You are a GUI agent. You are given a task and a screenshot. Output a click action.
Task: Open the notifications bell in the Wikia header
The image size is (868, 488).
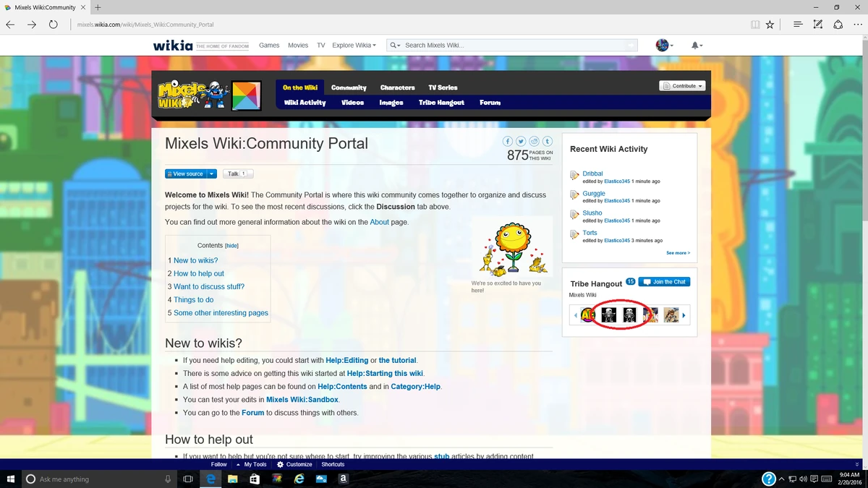(x=694, y=45)
